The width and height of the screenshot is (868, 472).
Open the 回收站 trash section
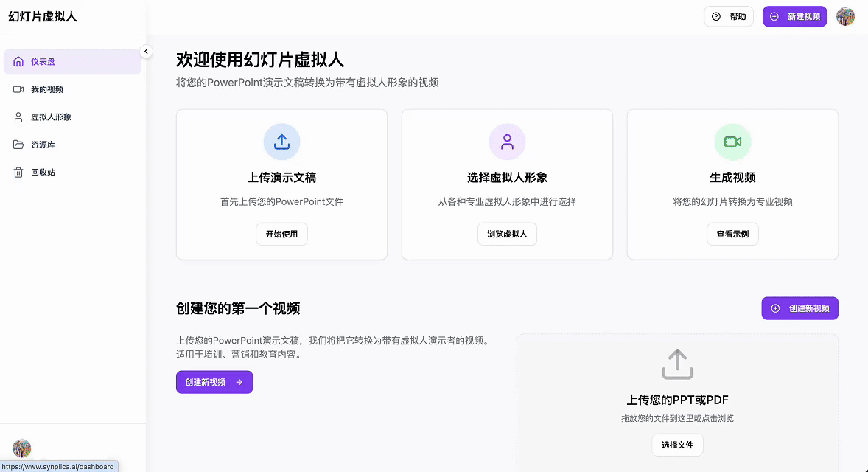(43, 173)
